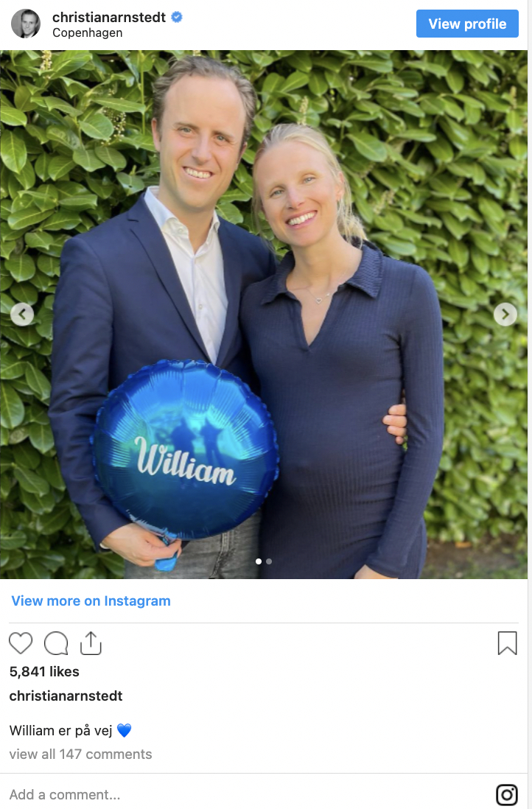Open Instagram via the logo icon
The width and height of the screenshot is (532, 809).
tap(507, 794)
